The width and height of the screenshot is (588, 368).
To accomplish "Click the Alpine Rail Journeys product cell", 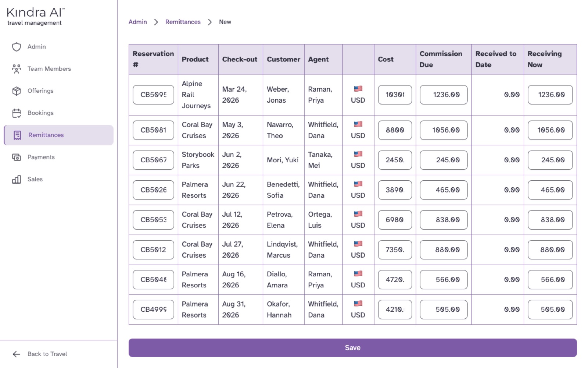I will click(x=198, y=95).
